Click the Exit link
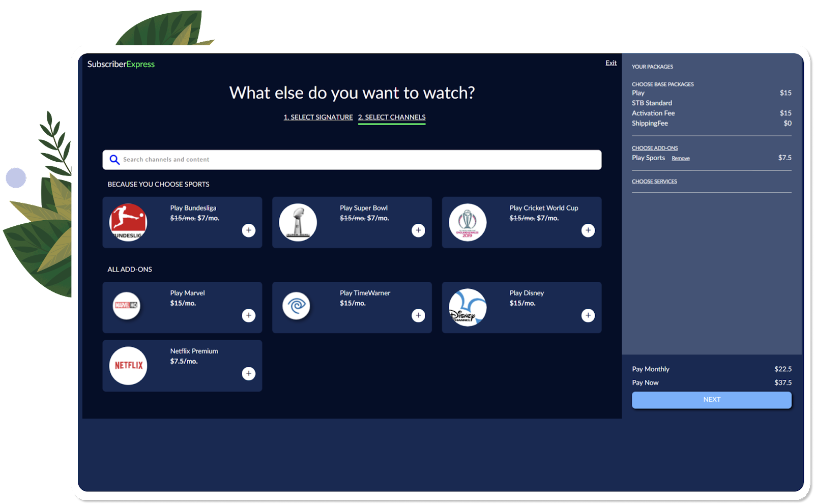The image size is (814, 504). click(x=611, y=63)
